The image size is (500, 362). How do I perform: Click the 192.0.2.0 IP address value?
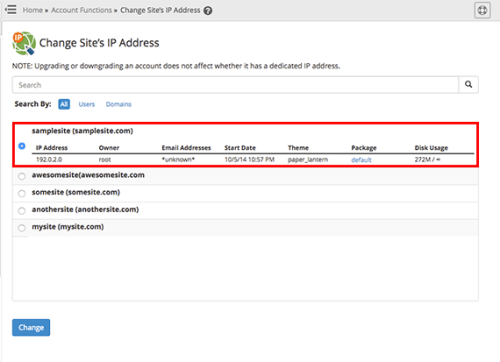[x=49, y=160]
